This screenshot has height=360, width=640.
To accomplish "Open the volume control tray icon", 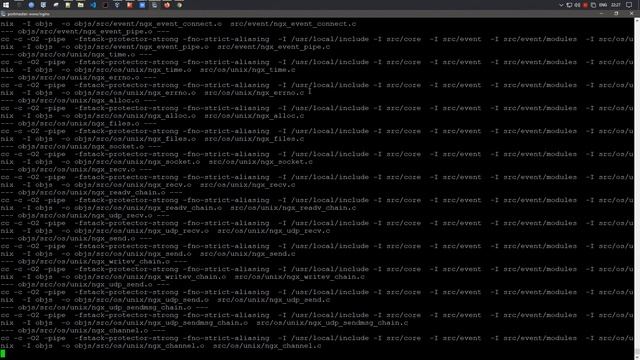I will point(577,5).
